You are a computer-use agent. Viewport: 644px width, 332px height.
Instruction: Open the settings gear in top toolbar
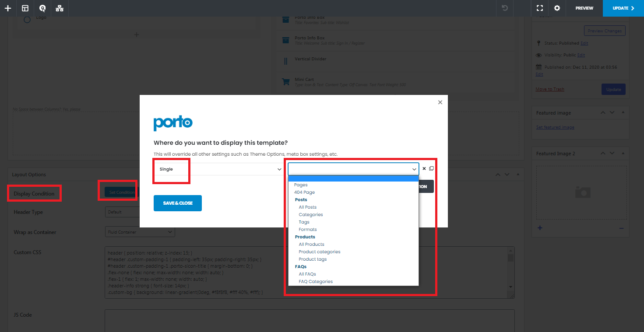(557, 8)
